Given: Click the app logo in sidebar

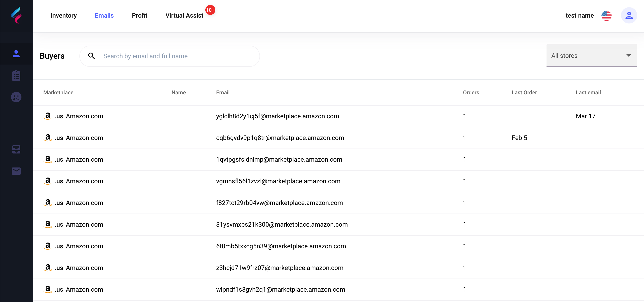Looking at the screenshot, I should (16, 15).
